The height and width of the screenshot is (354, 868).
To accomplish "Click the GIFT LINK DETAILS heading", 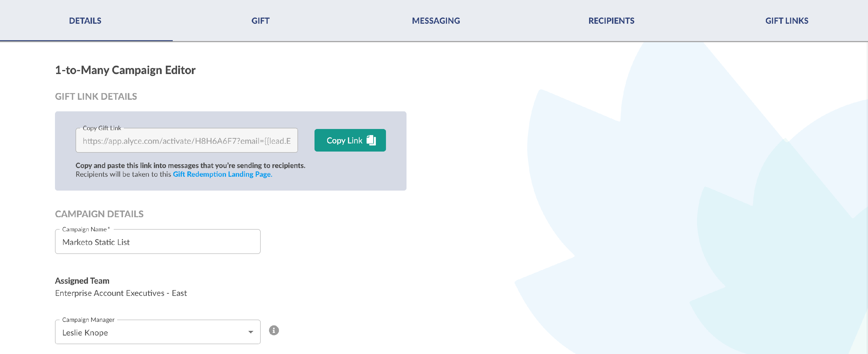I will coord(96,96).
